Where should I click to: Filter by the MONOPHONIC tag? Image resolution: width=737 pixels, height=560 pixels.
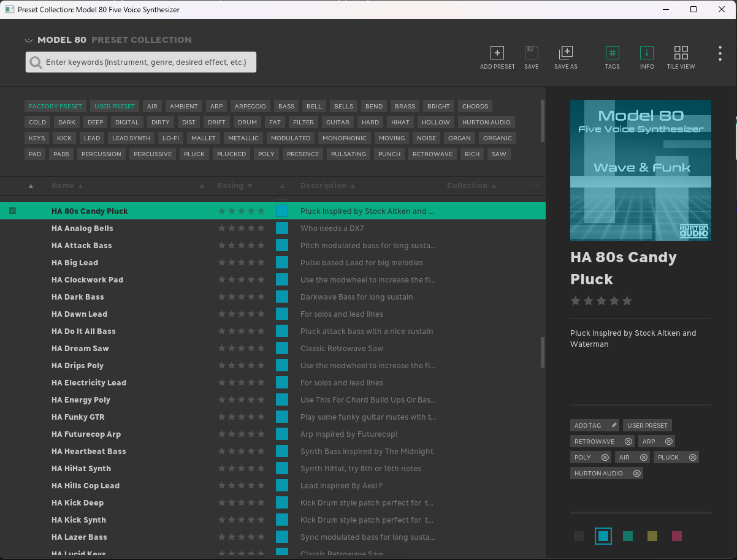point(345,138)
